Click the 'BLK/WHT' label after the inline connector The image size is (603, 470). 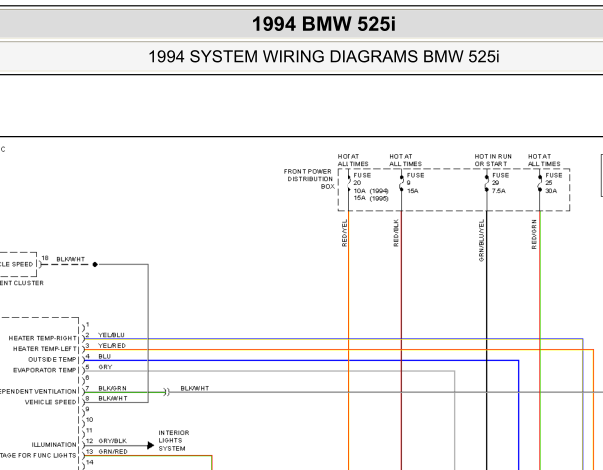pyautogui.click(x=195, y=388)
